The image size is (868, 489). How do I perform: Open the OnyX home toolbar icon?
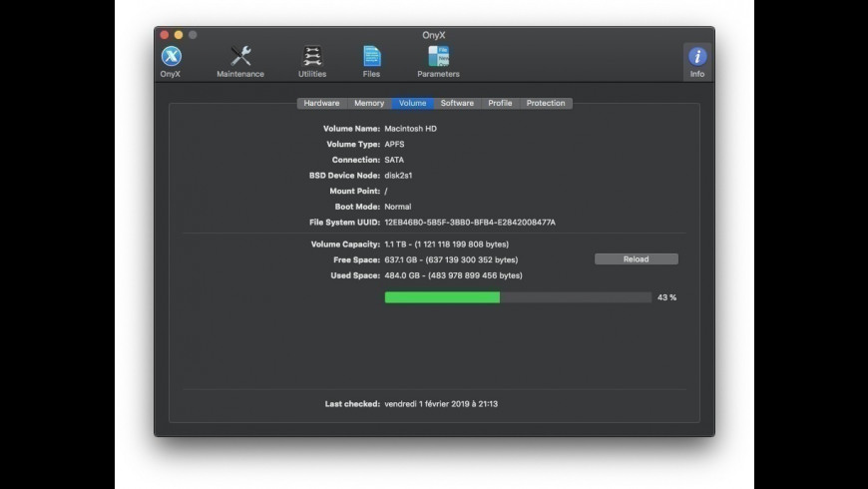pos(171,60)
